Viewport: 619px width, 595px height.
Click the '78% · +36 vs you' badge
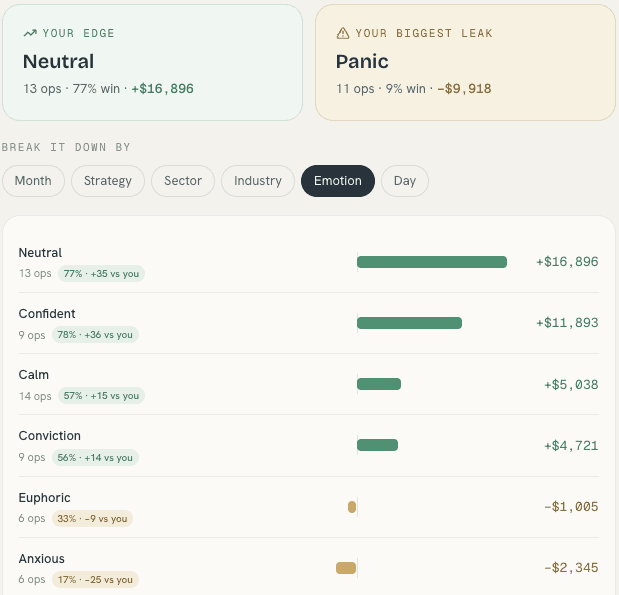point(95,335)
